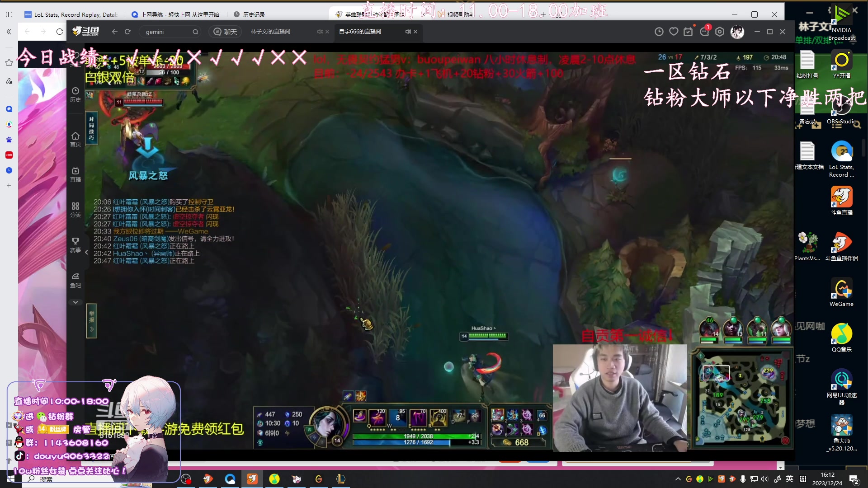The height and width of the screenshot is (488, 868).
Task: Open the user avatar profile
Action: pos(737,32)
